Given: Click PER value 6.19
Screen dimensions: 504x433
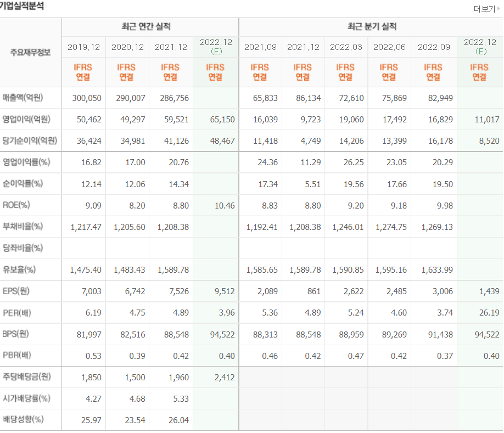Looking at the screenshot, I should (x=93, y=313).
